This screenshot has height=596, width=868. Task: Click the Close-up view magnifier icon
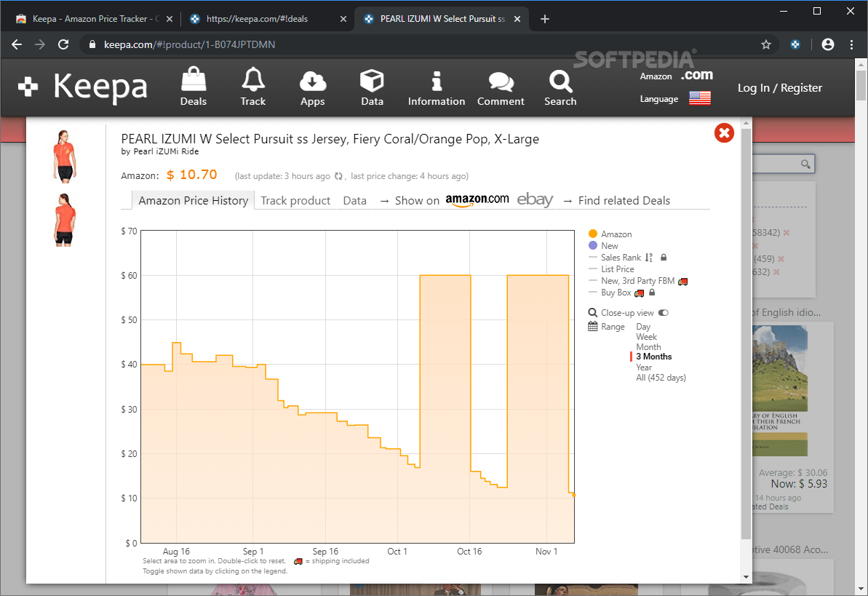tap(592, 313)
